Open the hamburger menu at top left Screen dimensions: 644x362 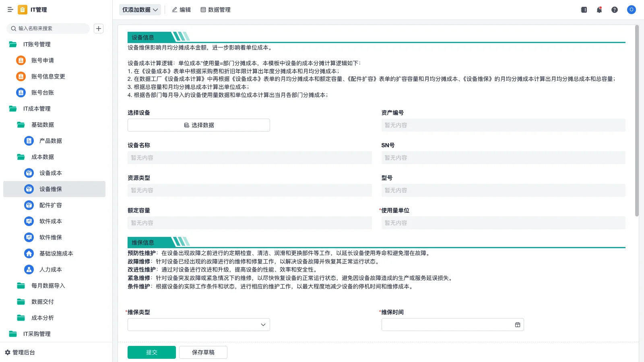point(10,10)
